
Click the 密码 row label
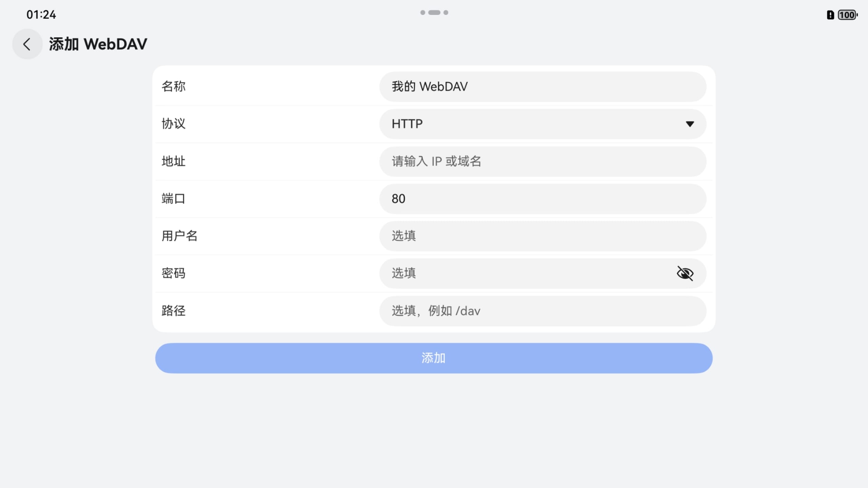tap(173, 273)
